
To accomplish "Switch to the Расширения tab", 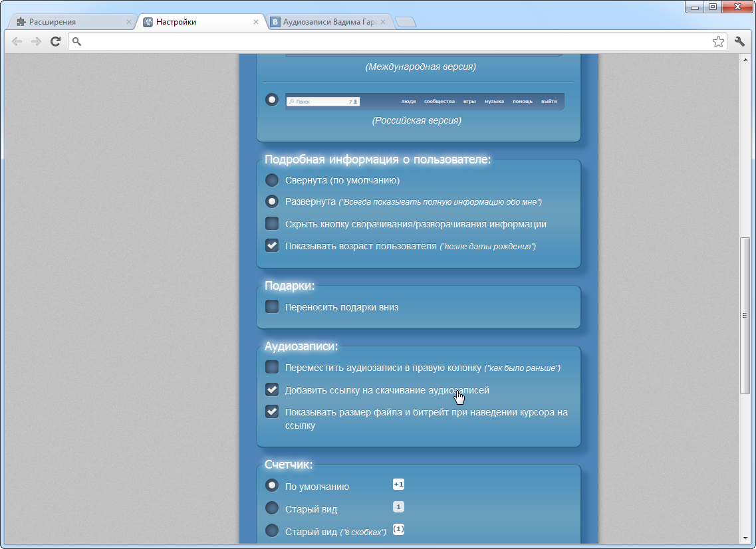I will [x=72, y=22].
